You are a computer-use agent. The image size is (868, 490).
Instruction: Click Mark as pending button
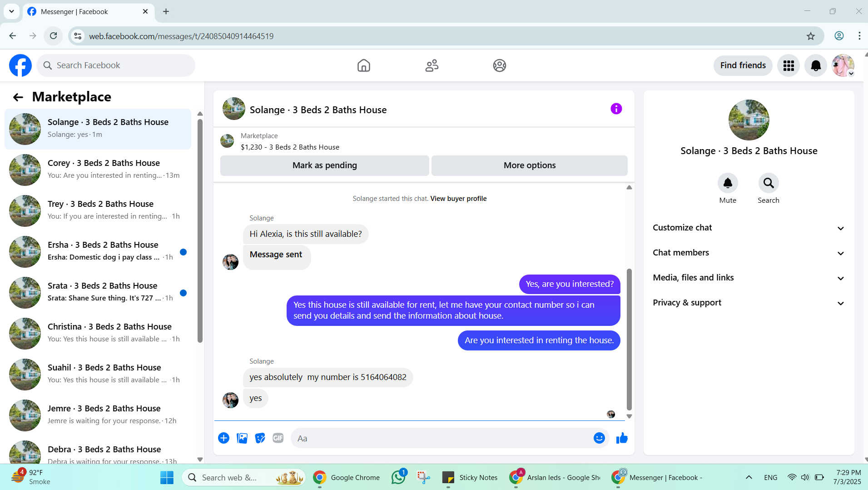pos(324,165)
